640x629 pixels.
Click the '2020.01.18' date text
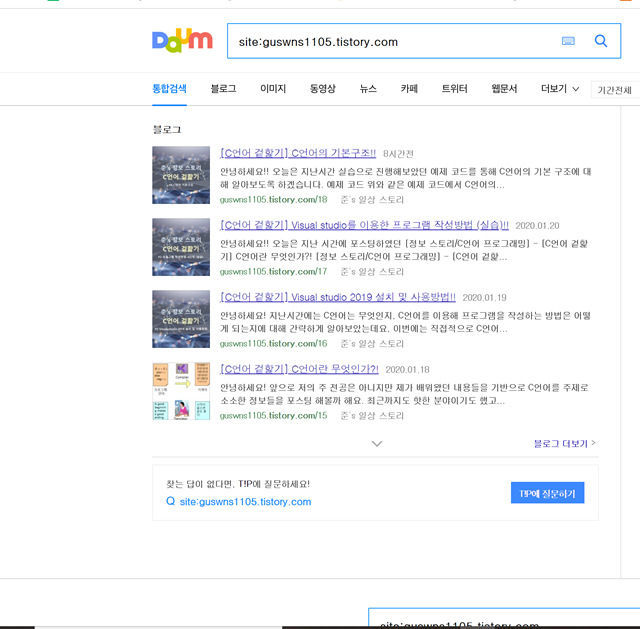[407, 370]
